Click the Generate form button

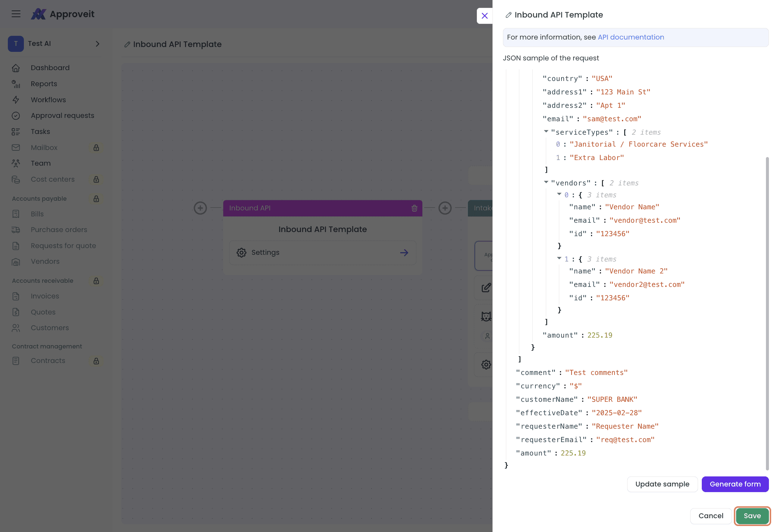coord(735,484)
